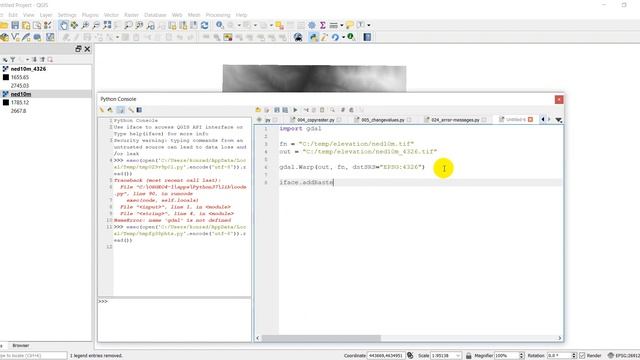The height and width of the screenshot is (360, 640).
Task: Click the black swatch beside 1785.12
Action: coord(6,102)
